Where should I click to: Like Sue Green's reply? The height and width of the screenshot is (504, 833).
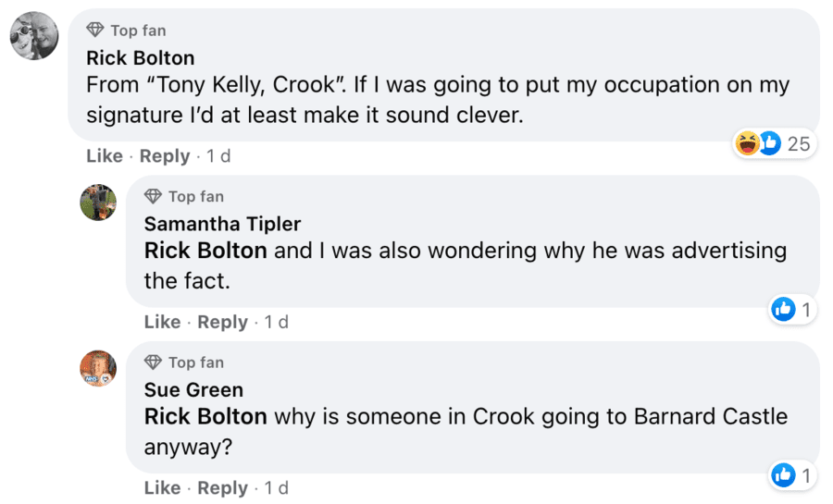pyautogui.click(x=162, y=487)
